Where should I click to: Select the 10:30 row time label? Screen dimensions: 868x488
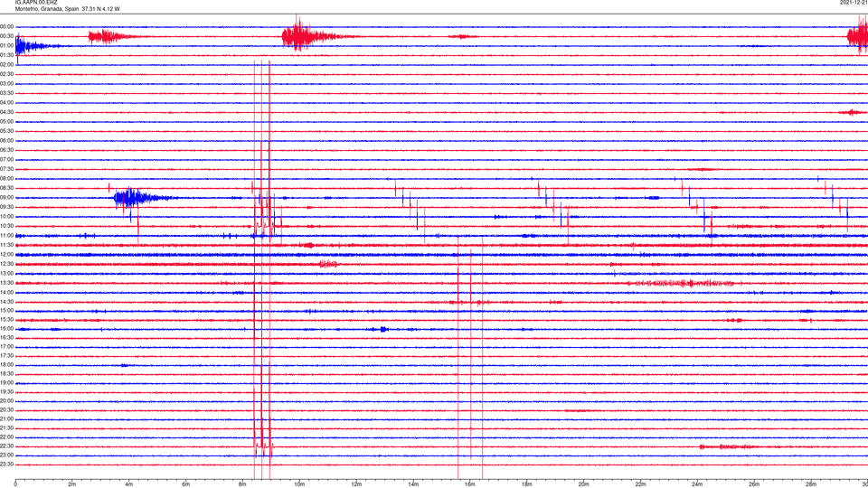[x=6, y=226]
